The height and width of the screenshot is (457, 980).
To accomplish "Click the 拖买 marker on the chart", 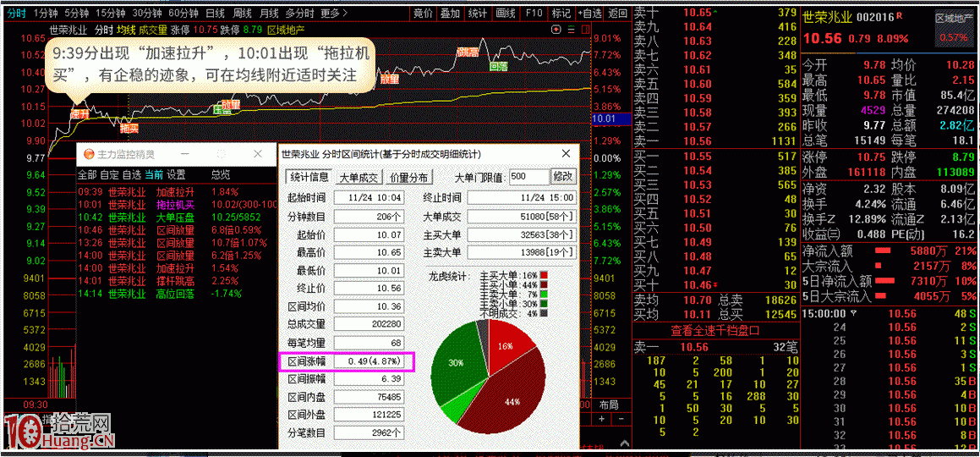I will pos(129,128).
